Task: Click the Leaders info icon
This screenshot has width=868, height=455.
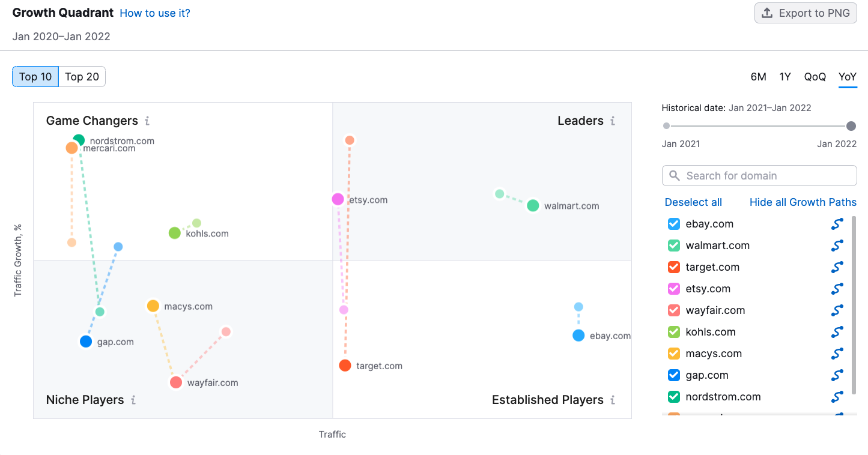Action: coord(613,121)
